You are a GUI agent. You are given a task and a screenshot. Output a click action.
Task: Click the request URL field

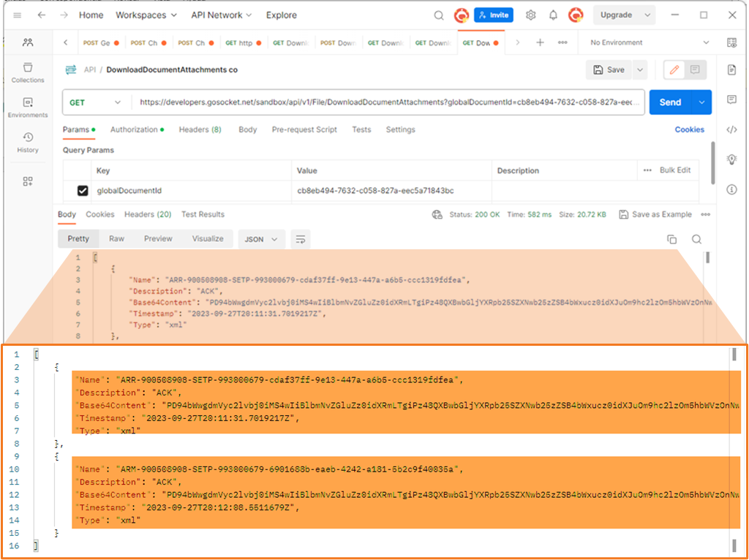(389, 102)
